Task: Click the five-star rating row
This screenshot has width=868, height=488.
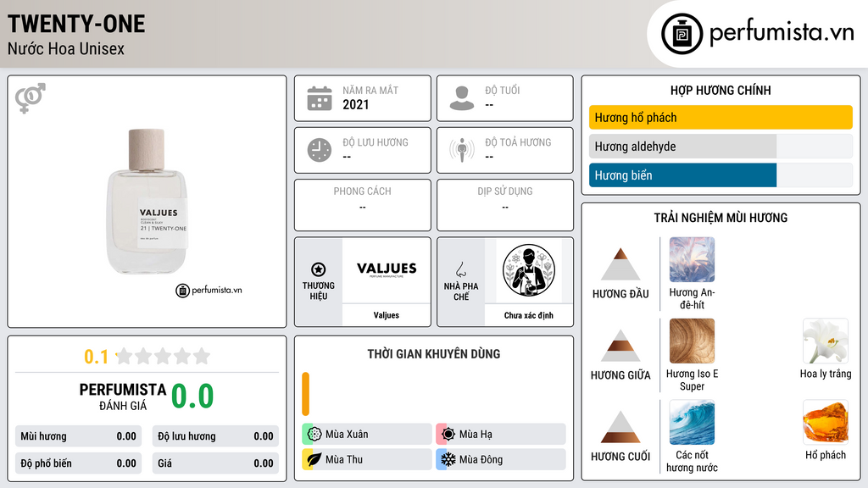Action: 164,356
